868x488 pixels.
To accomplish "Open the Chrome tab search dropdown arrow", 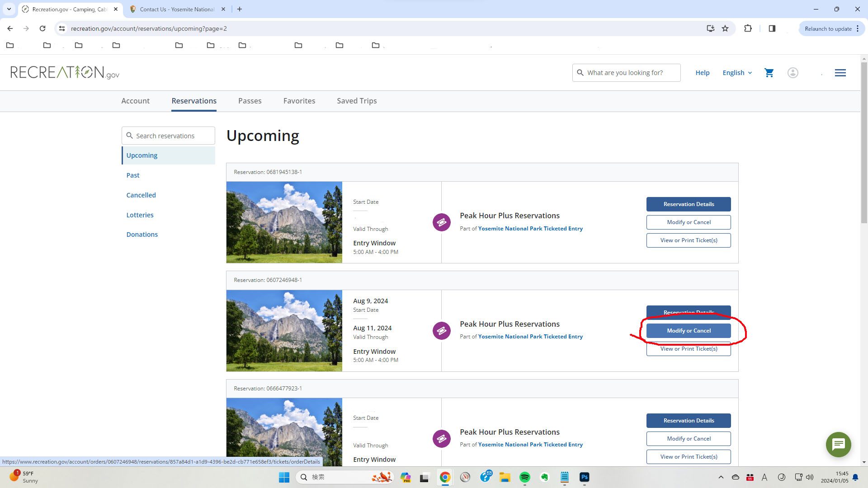I will [9, 9].
